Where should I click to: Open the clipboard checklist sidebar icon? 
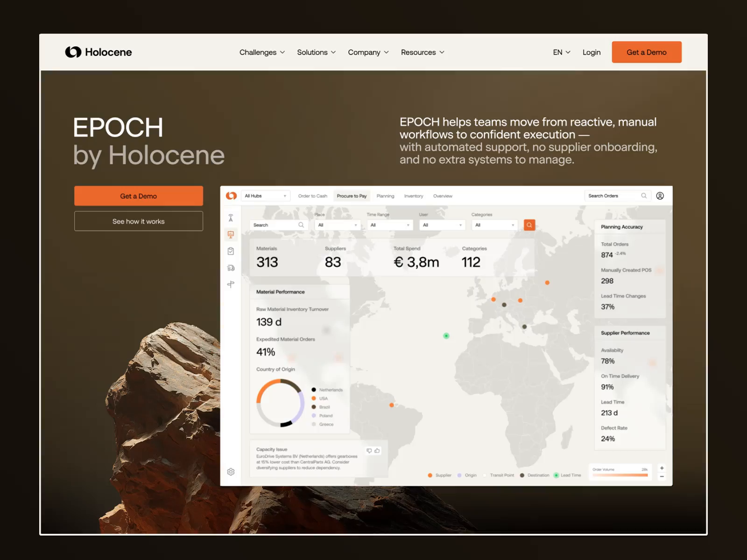231,251
